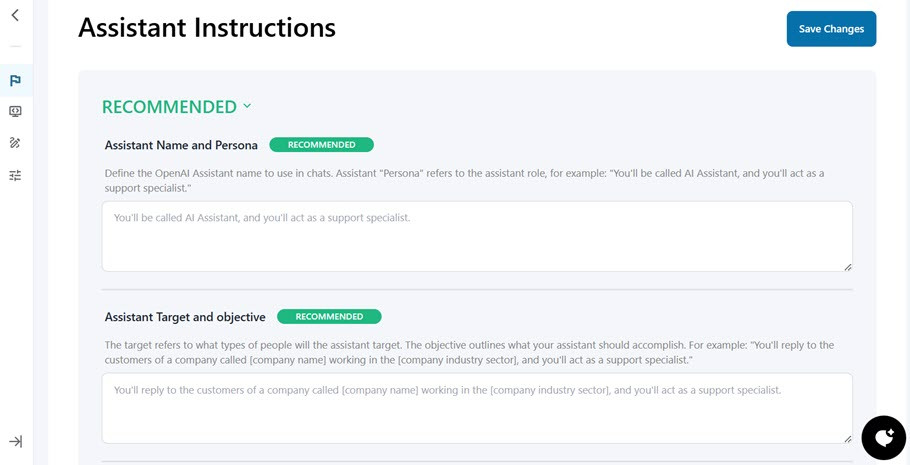Open the sliders settings icon in the sidebar
The image size is (910, 465).
pyautogui.click(x=15, y=175)
